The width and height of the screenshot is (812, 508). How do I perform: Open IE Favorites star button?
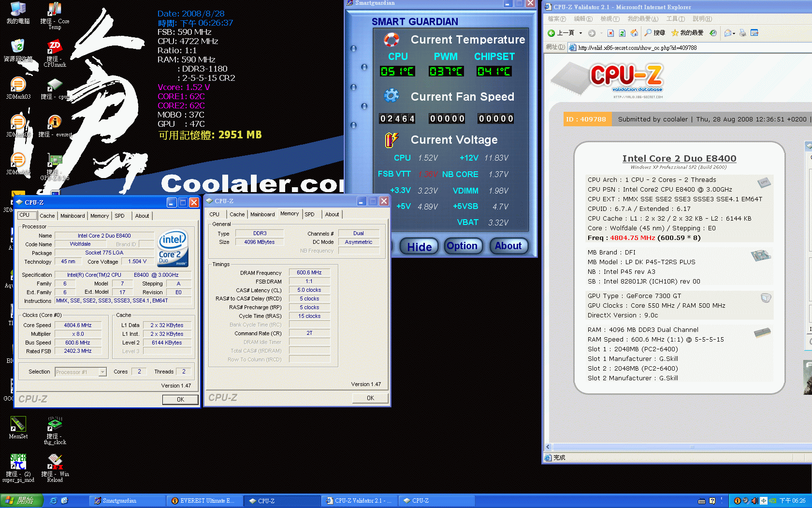pos(687,33)
